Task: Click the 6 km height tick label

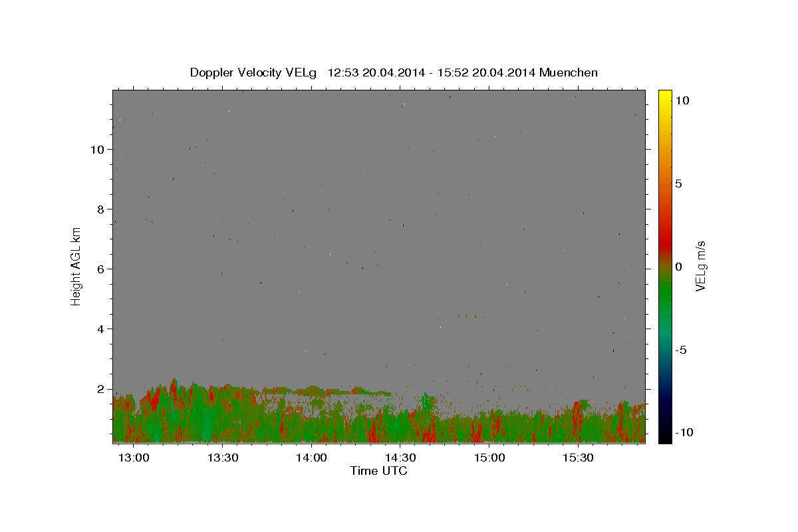Action: [100, 269]
